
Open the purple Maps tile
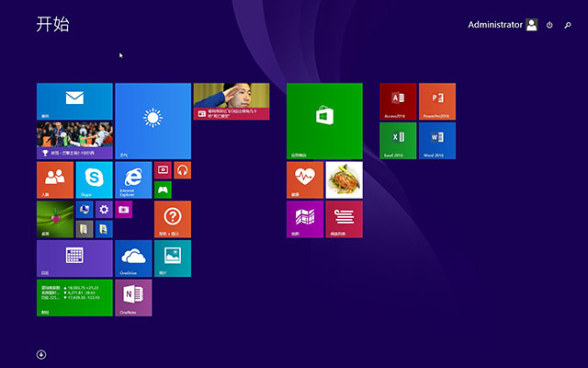pyautogui.click(x=305, y=219)
